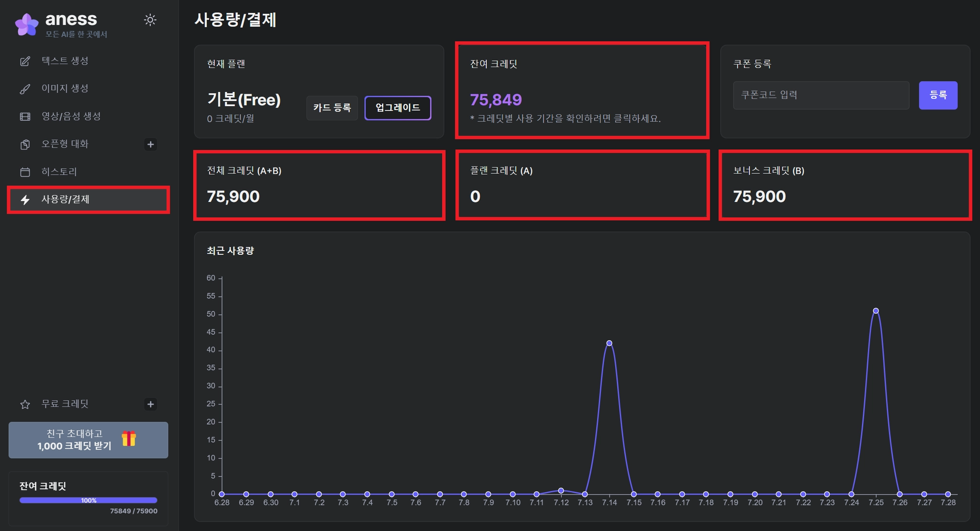Expand 오픈형 대화 with plus button

pos(150,145)
